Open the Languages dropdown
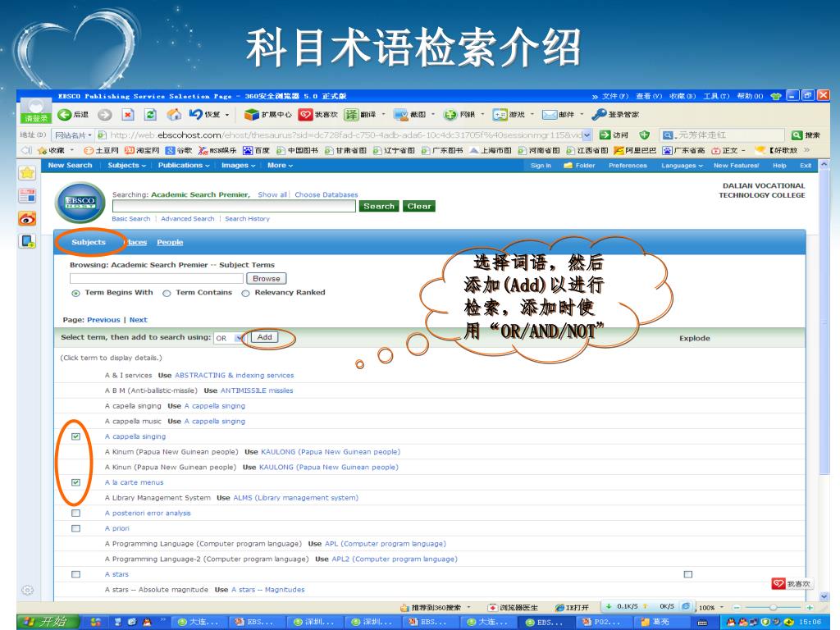The height and width of the screenshot is (630, 840). (x=682, y=166)
